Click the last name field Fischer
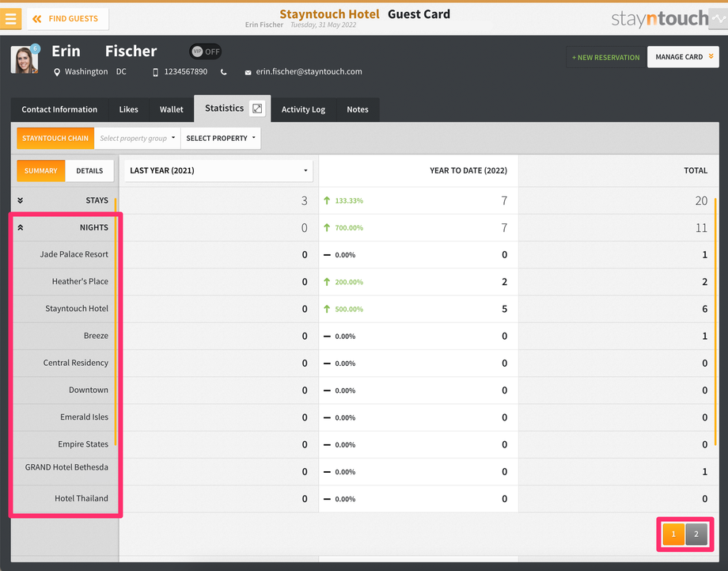This screenshot has width=728, height=571. (131, 51)
